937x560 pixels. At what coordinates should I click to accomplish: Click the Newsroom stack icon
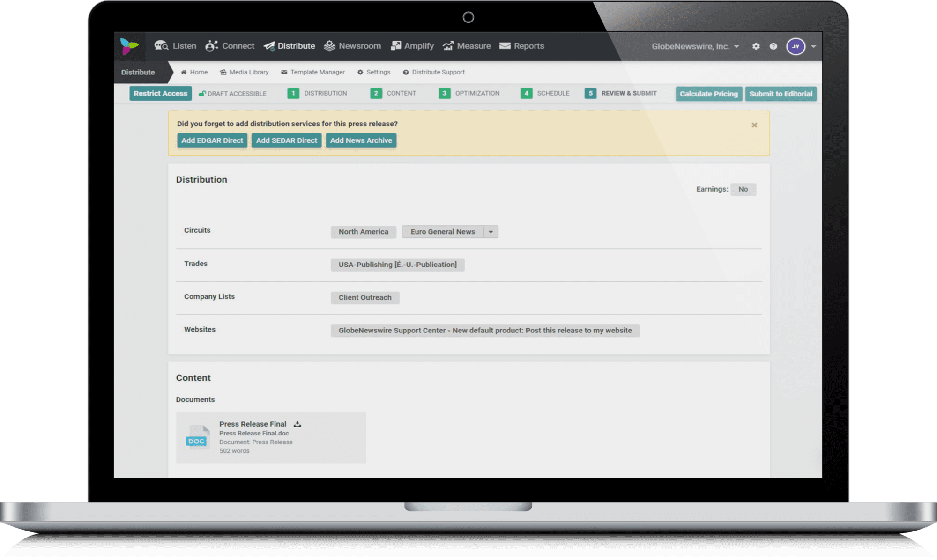point(329,45)
